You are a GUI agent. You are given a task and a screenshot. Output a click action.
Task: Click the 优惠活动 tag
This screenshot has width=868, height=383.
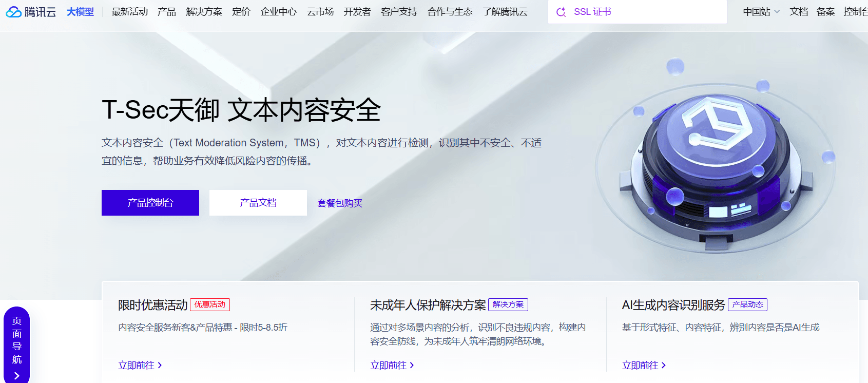tap(210, 304)
